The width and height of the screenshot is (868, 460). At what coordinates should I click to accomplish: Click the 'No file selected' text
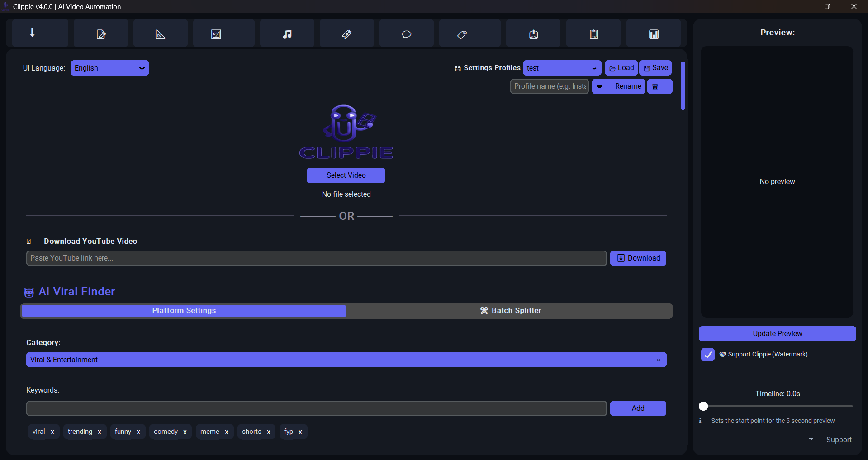pyautogui.click(x=346, y=194)
